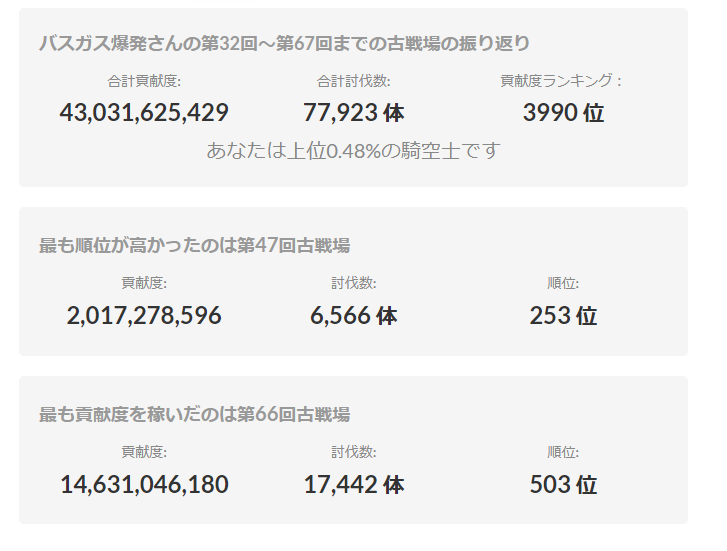Select rank value 253 位

point(563,316)
